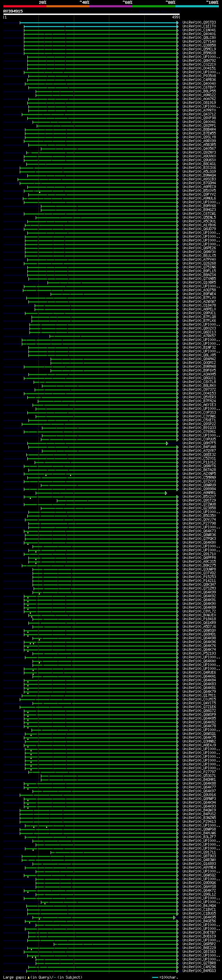This screenshot has height=980, width=222.
Task: Click the yellow gap triangle in the Large gaps legend
Action: (x=28, y=977)
